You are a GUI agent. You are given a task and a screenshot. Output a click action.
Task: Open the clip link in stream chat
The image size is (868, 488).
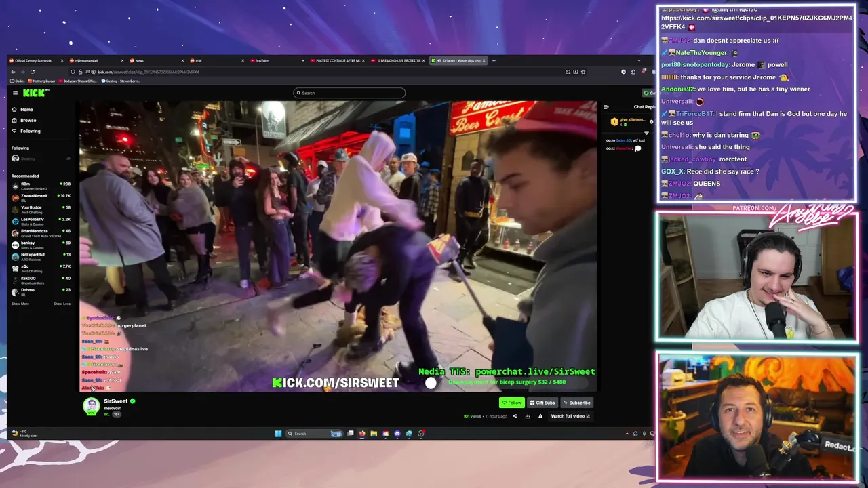757,22
